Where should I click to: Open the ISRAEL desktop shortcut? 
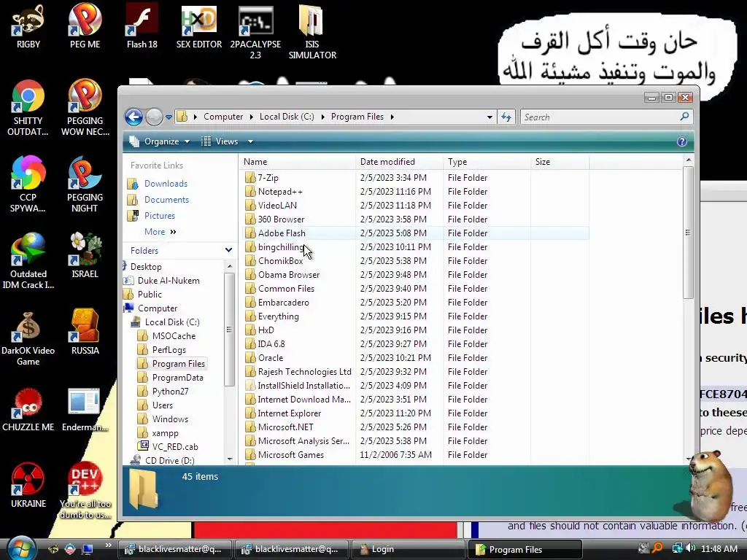[x=85, y=255]
